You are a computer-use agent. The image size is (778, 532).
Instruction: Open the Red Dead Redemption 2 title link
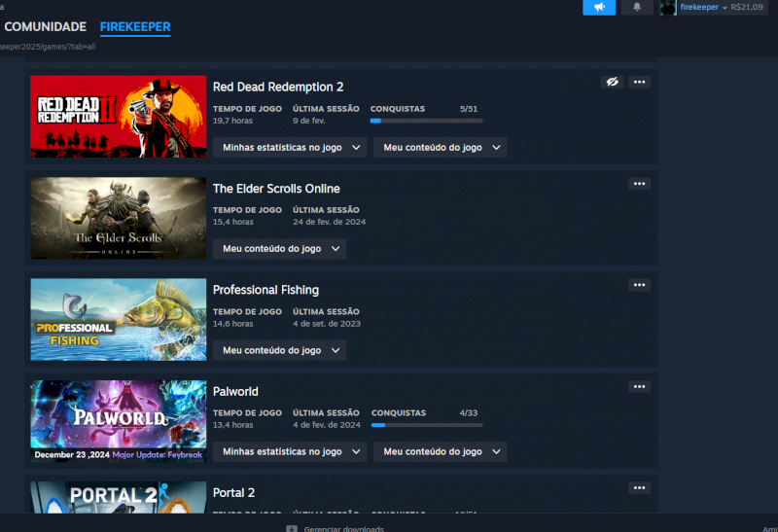point(278,87)
